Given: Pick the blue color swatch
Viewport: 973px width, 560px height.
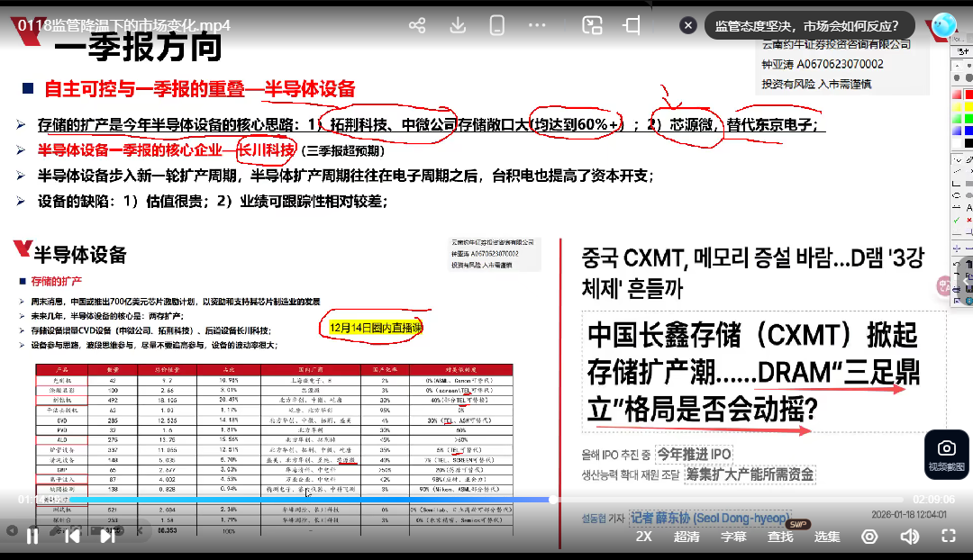Looking at the screenshot, I should pyautogui.click(x=968, y=131).
